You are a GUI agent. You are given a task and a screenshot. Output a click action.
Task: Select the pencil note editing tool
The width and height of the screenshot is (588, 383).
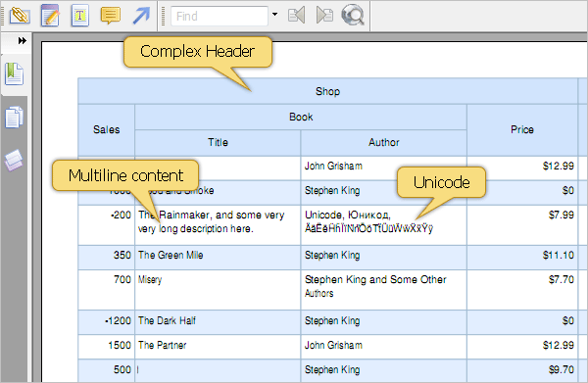pyautogui.click(x=50, y=16)
